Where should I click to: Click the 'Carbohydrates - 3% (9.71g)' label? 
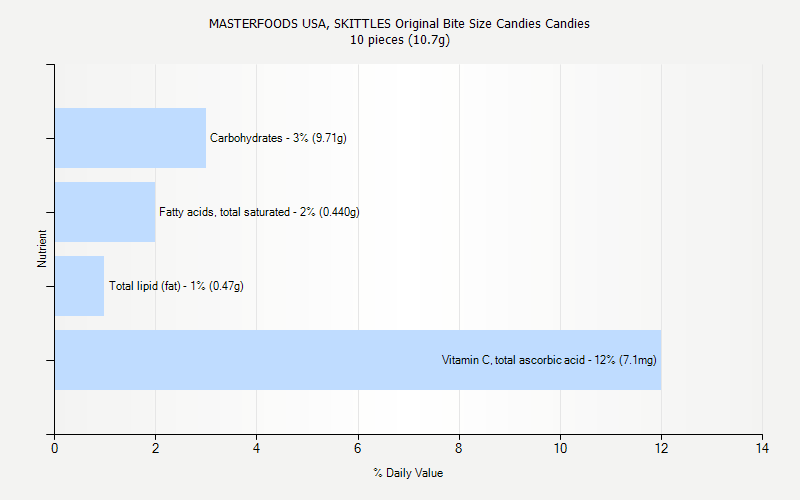point(278,138)
